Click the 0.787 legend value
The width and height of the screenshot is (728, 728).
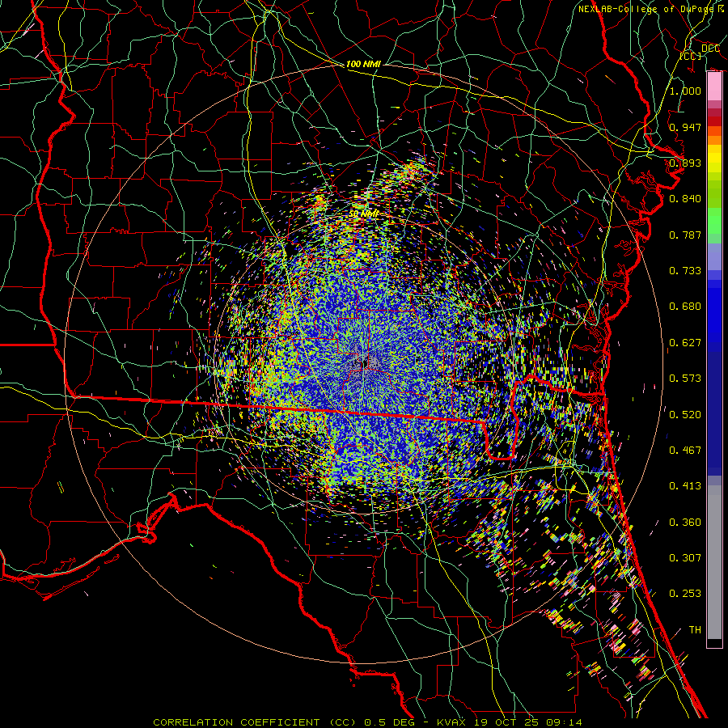[x=685, y=235]
